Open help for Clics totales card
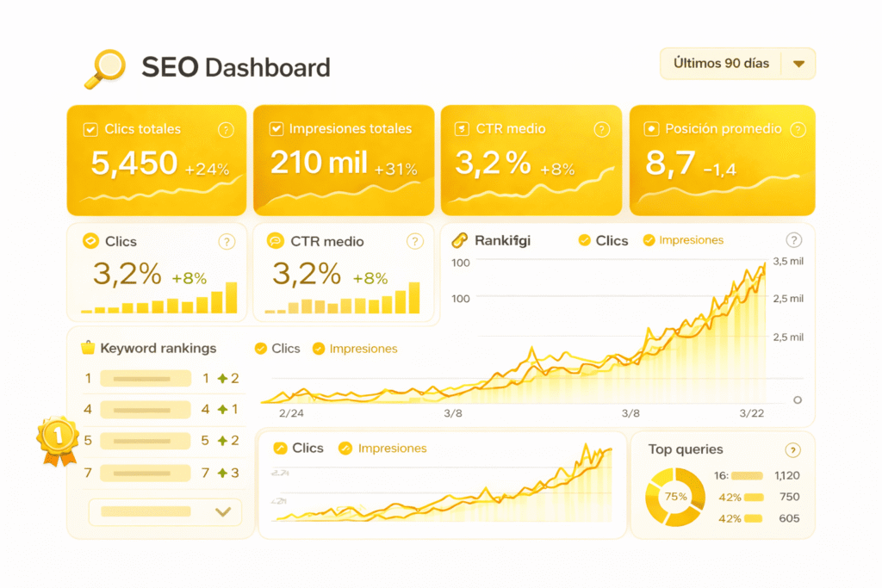The width and height of the screenshot is (882, 588). [x=226, y=130]
